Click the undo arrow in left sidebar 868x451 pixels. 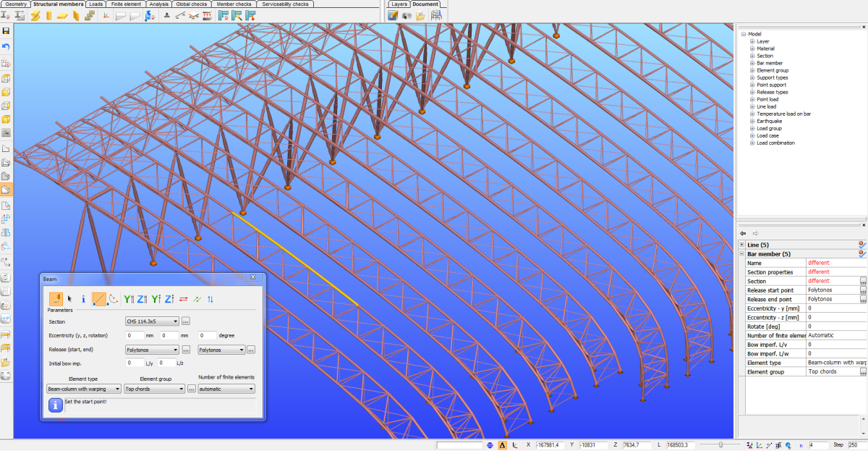[6, 46]
